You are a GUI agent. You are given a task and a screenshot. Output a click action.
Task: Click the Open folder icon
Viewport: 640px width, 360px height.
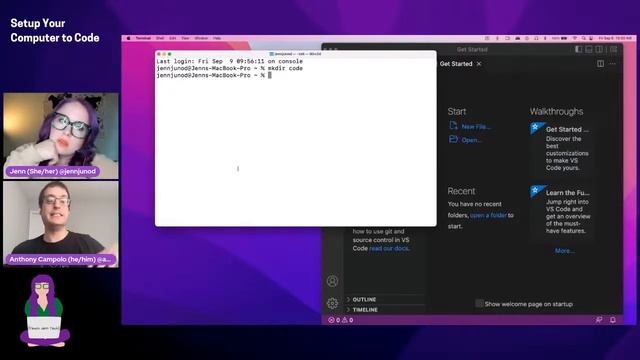tap(453, 139)
